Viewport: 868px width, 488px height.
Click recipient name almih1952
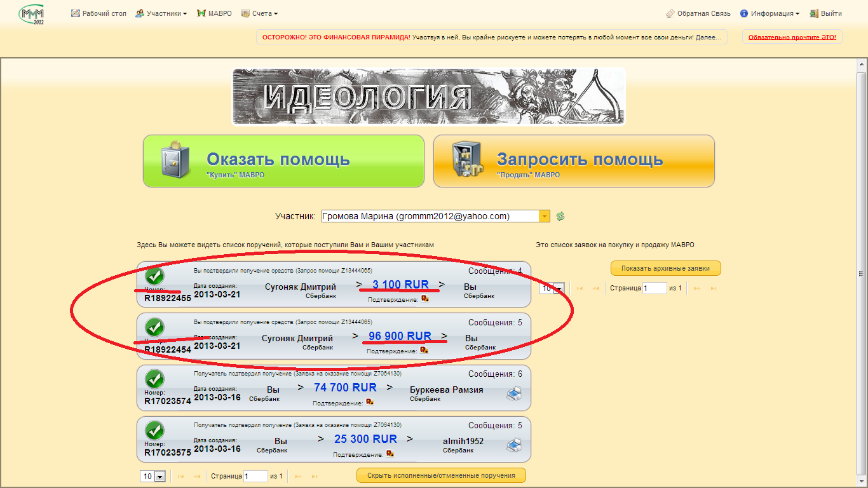click(x=463, y=441)
